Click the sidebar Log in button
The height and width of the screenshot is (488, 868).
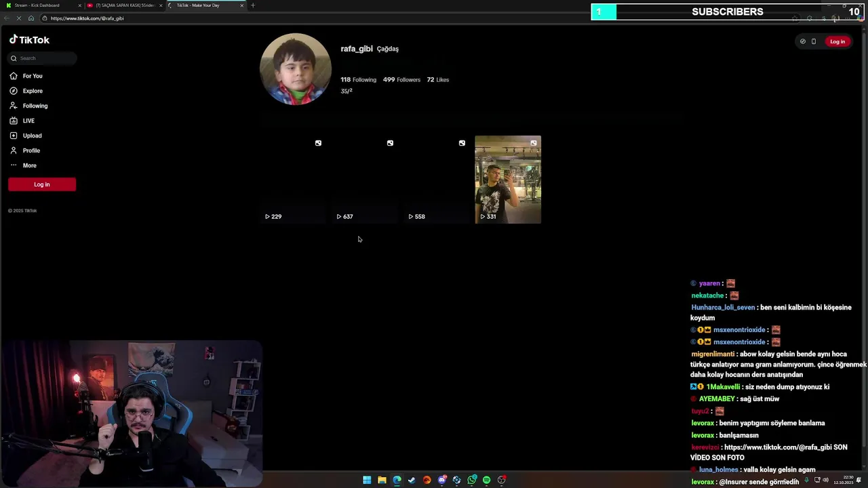point(42,184)
